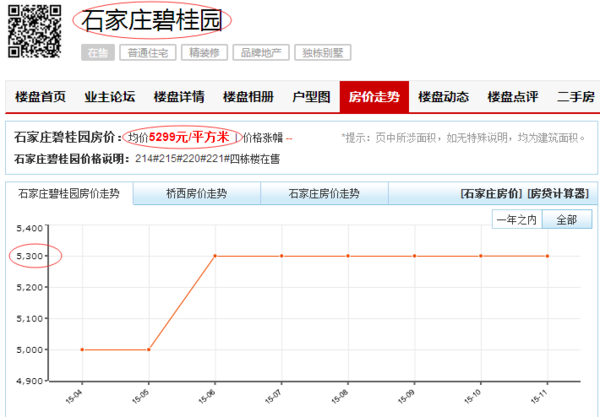Click the 15-09 data point on chart
The image size is (600, 417).
tap(414, 256)
